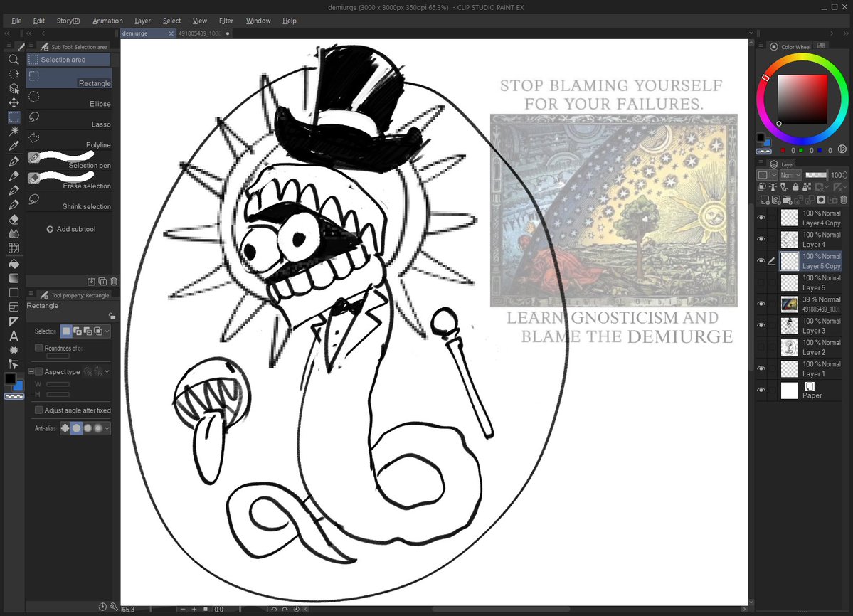Select the Ruler tool triangle icon
Screen dimensions: 853x616
tap(14, 322)
